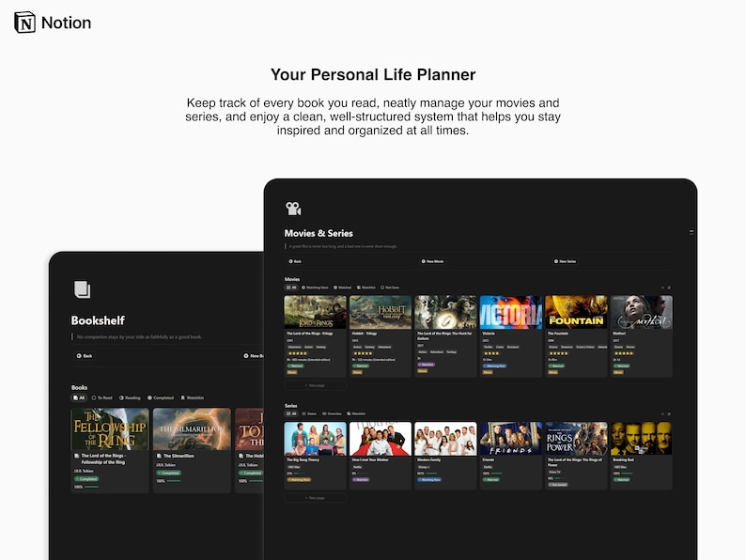Click the Notion logo icon
This screenshot has height=560, width=746.
coord(24,23)
